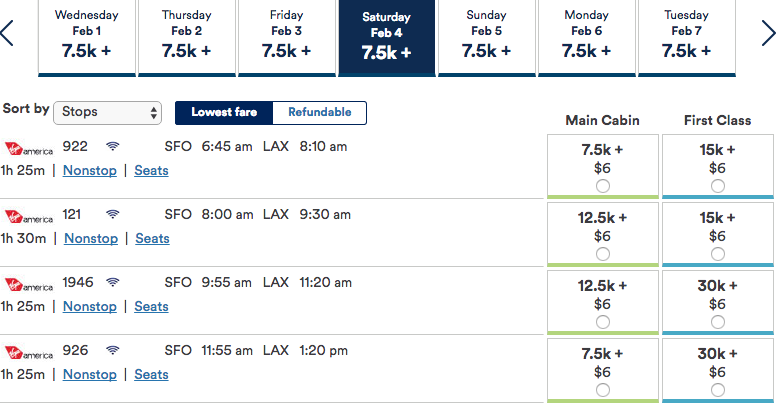Click the Wi-Fi icon for flight 926
The width and height of the screenshot is (777, 403).
coord(113,351)
